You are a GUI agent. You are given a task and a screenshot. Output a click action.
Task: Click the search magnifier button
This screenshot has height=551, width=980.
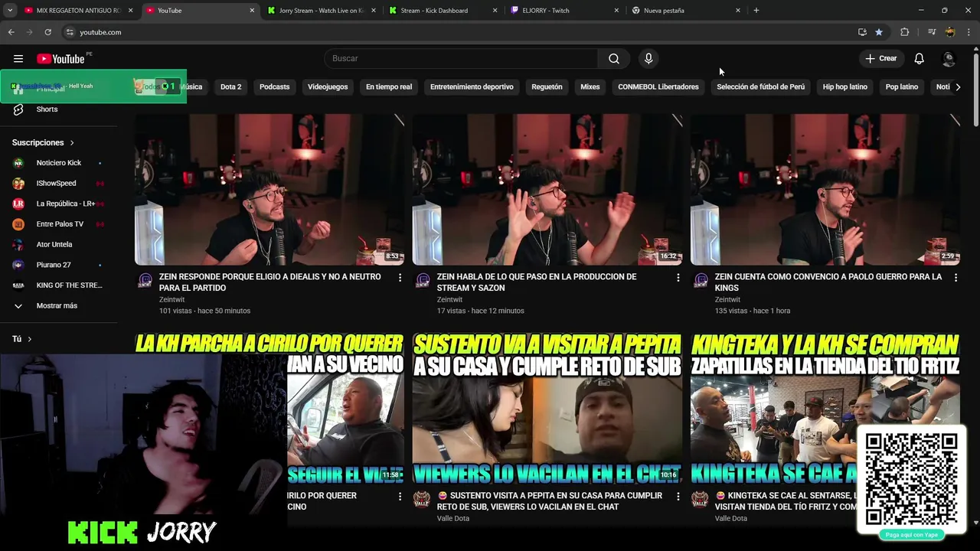(614, 58)
